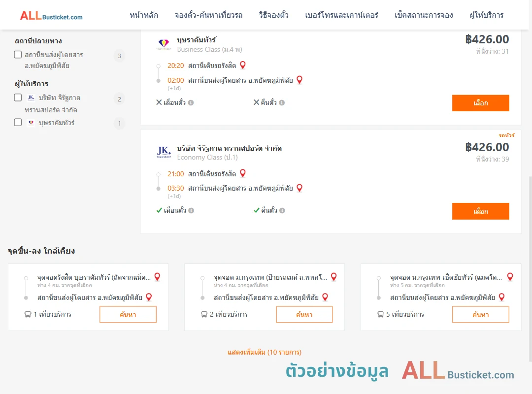Click ที่นั่งว่าง: 39 seat count
Image resolution: width=532 pixels, height=394 pixels.
pos(492,159)
